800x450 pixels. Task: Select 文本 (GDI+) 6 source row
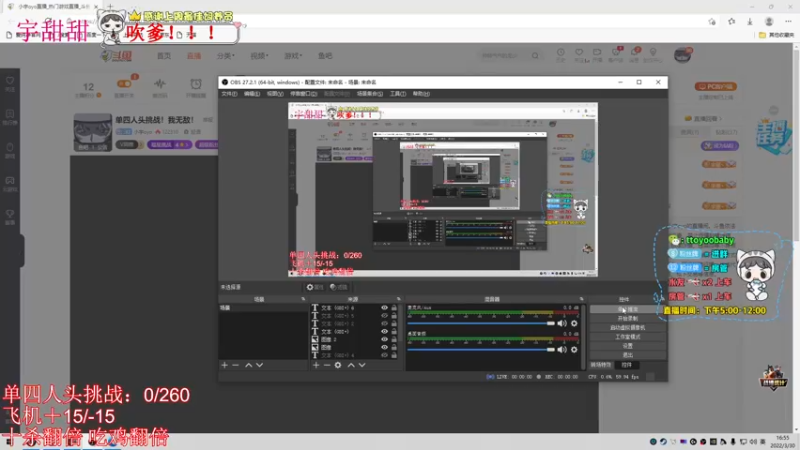click(x=354, y=308)
